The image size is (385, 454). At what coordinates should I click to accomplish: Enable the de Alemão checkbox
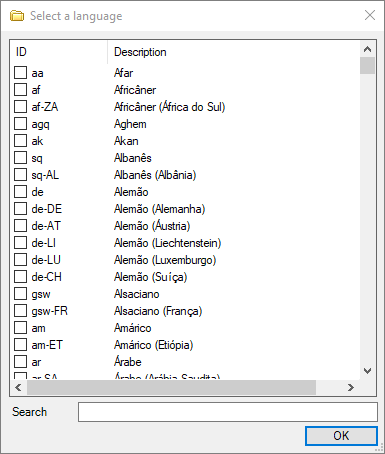20,192
